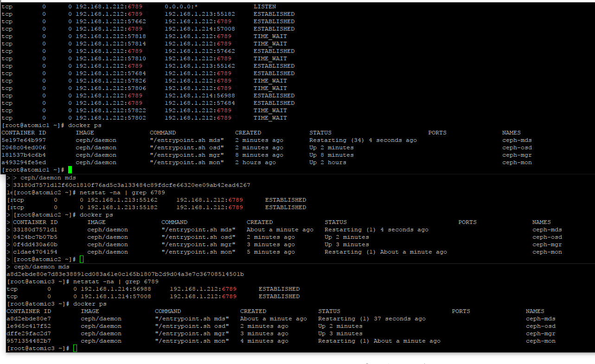The height and width of the screenshot is (364, 595).
Task: Click container ID c1dae4704194
Action: point(35,252)
